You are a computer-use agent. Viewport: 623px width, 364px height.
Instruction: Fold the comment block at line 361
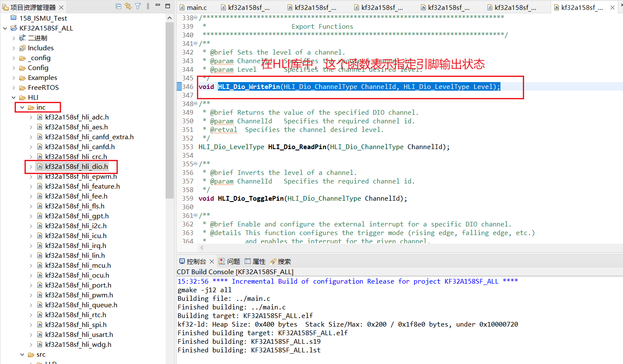click(196, 215)
